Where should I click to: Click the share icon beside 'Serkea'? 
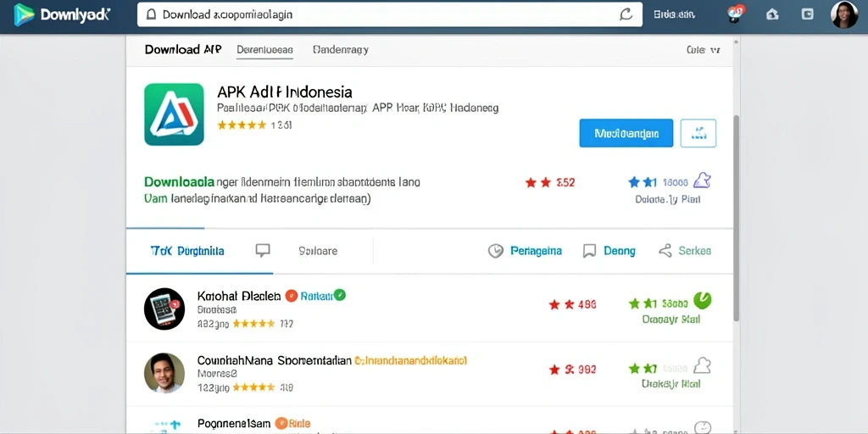click(665, 251)
